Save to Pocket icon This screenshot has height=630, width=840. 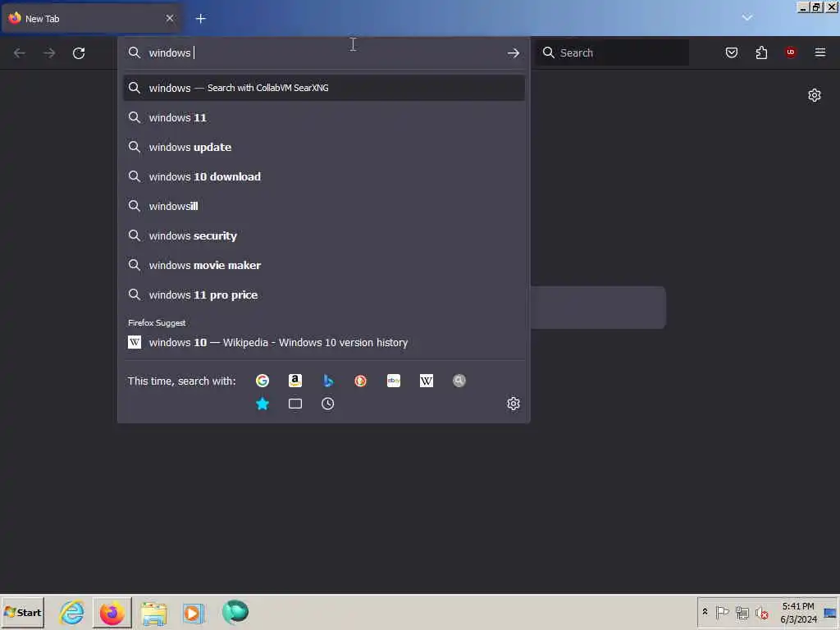[732, 52]
